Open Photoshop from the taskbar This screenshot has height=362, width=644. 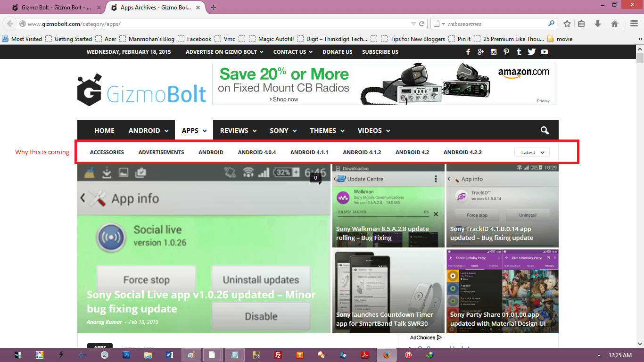coord(126,355)
